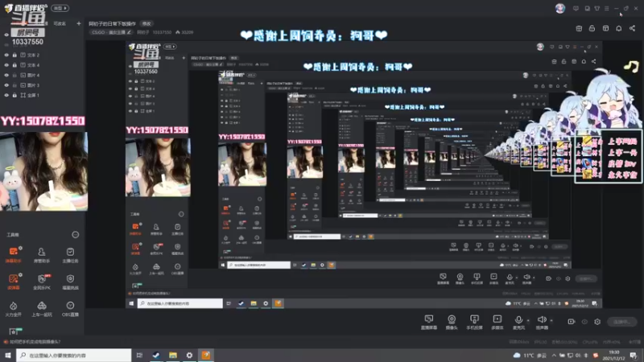This screenshot has width=644, height=362.
Task: Toggle the preview eye icon in bottom bar
Action: click(x=584, y=322)
